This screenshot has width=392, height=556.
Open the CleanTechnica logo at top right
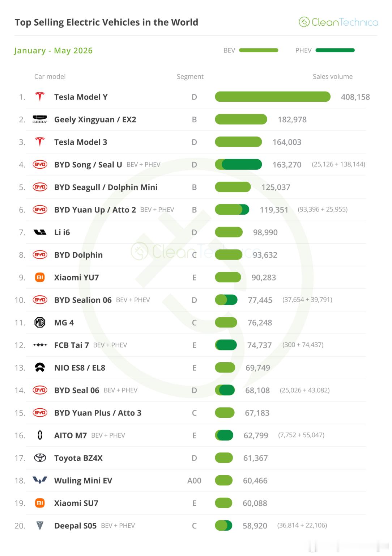(x=338, y=22)
